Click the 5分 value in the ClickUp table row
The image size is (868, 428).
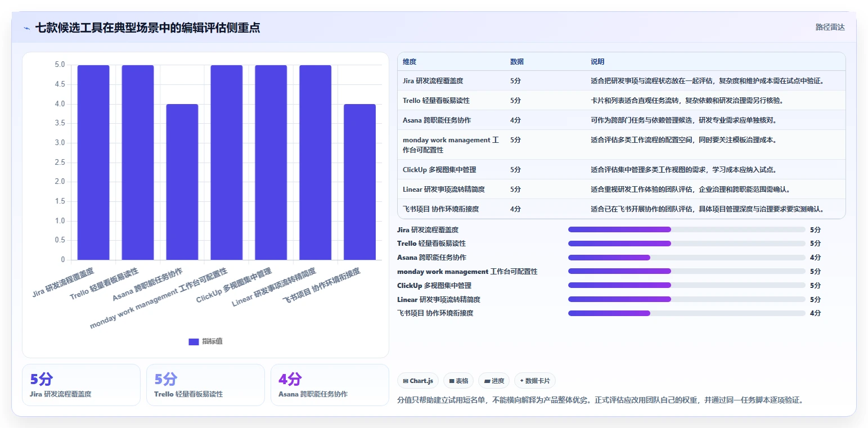pyautogui.click(x=515, y=170)
